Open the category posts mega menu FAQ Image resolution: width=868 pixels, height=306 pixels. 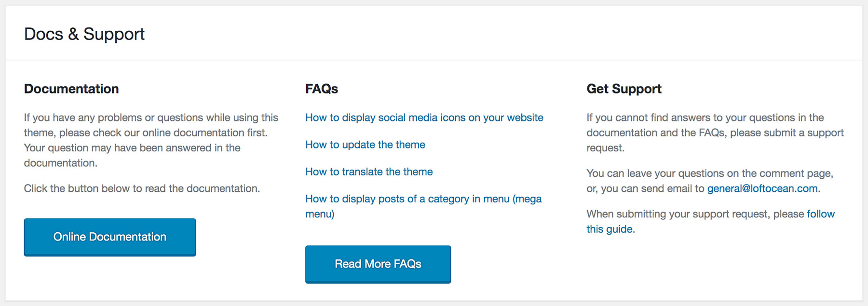[423, 199]
